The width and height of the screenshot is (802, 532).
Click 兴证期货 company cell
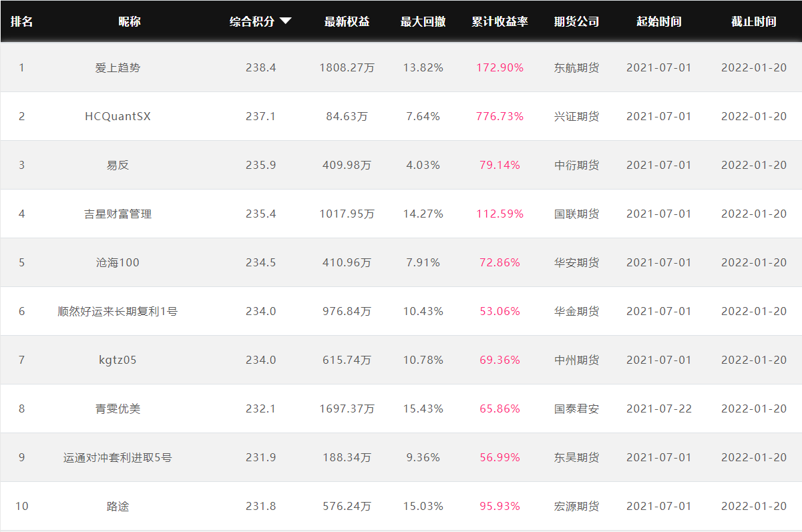[x=576, y=116]
